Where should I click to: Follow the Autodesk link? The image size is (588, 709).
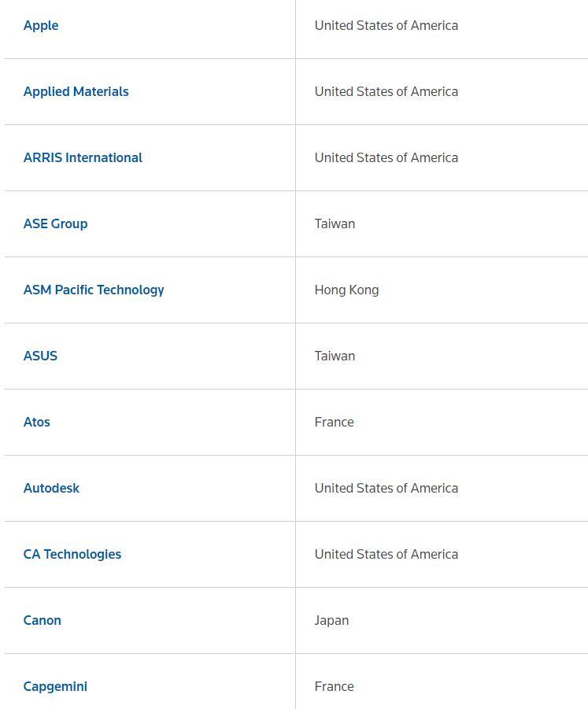tap(51, 488)
